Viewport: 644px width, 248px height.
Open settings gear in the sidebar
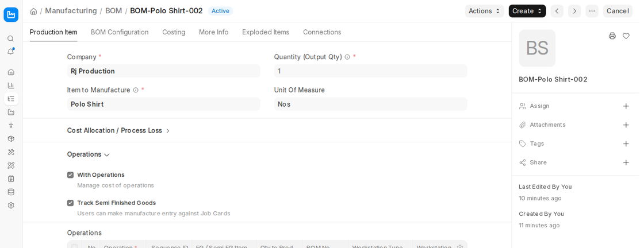(x=11, y=206)
